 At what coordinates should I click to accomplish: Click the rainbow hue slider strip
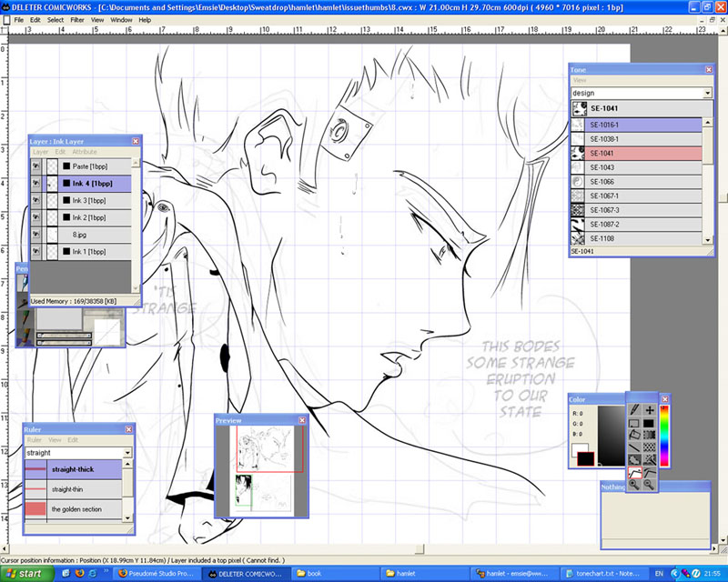coord(664,436)
